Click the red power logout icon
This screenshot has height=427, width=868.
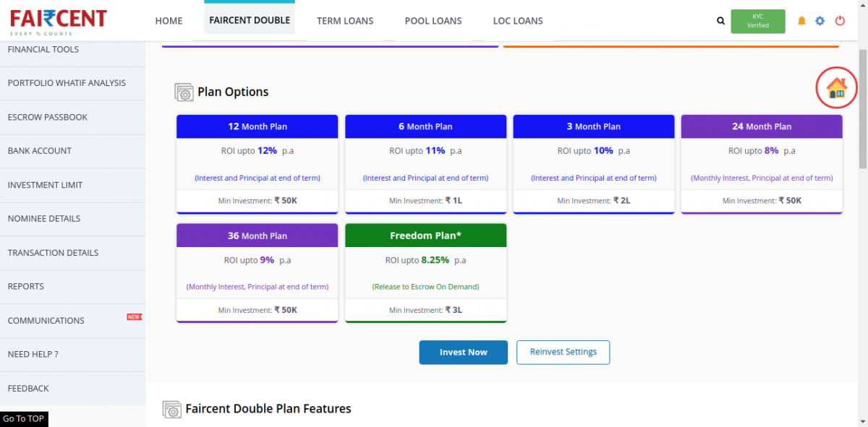(840, 21)
